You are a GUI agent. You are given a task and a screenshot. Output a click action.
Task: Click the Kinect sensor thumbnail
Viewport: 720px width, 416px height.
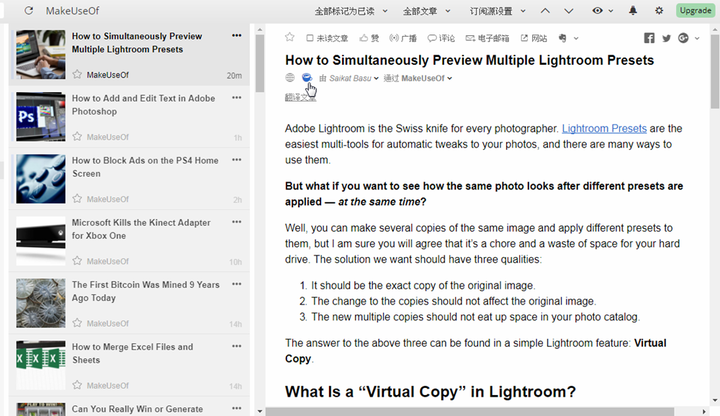click(41, 241)
